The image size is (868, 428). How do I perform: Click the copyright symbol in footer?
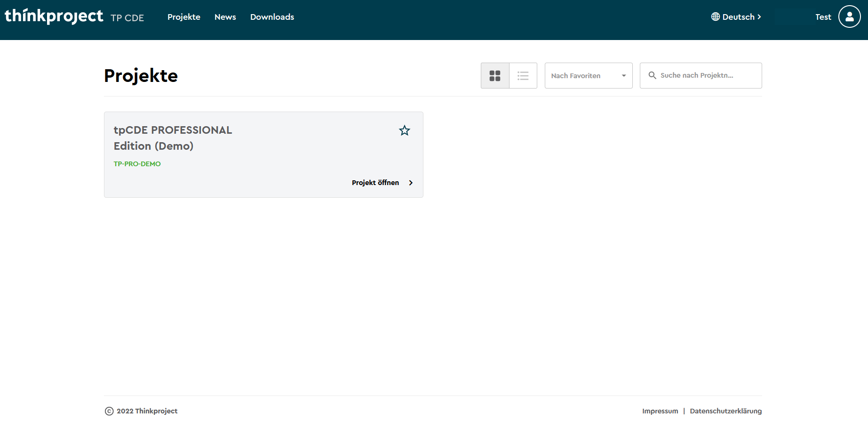point(109,411)
